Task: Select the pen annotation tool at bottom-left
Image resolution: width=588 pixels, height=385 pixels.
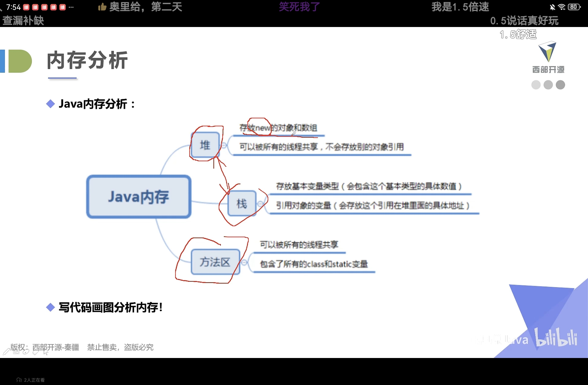Action: pyautogui.click(x=6, y=352)
